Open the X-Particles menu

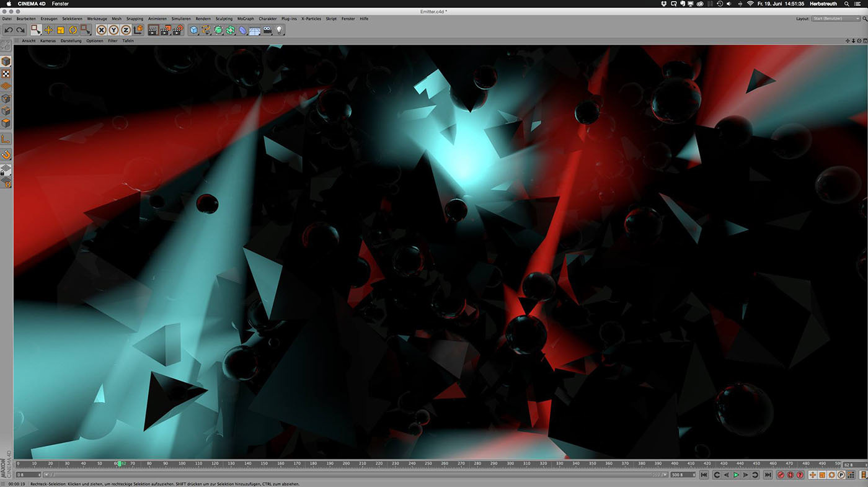[x=311, y=19]
